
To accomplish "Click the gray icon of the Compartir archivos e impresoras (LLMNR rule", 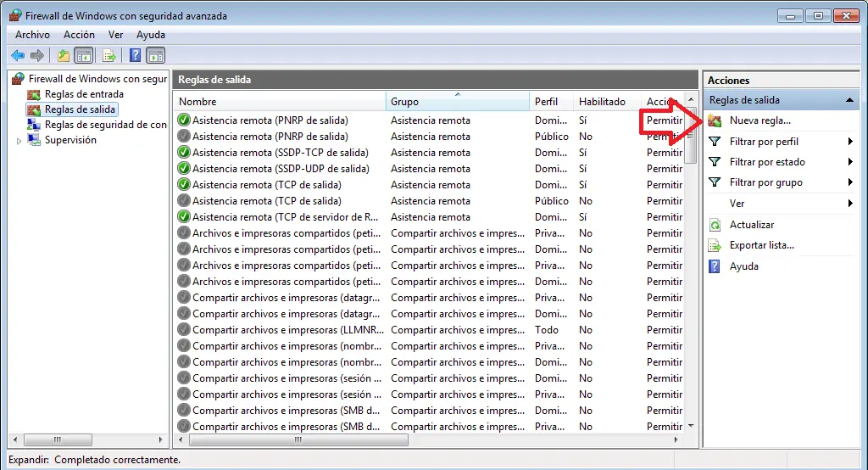I will [184, 330].
